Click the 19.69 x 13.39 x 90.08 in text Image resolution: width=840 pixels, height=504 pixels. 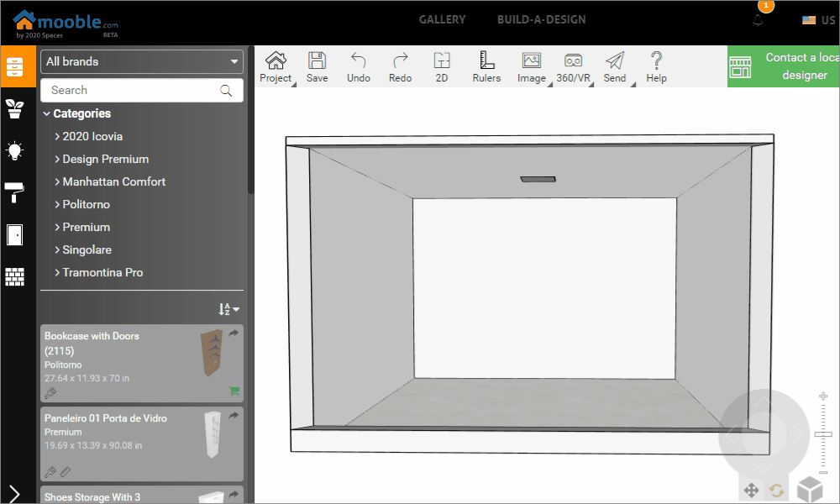(93, 445)
